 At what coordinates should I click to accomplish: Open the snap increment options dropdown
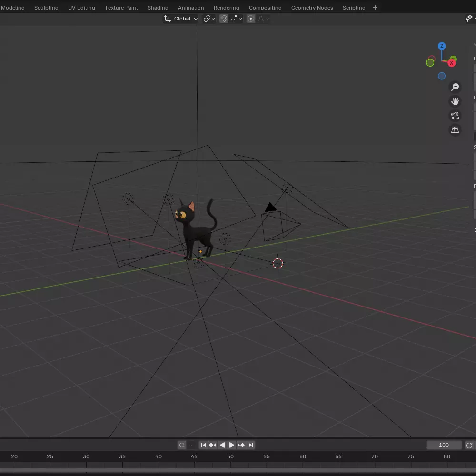pyautogui.click(x=236, y=19)
